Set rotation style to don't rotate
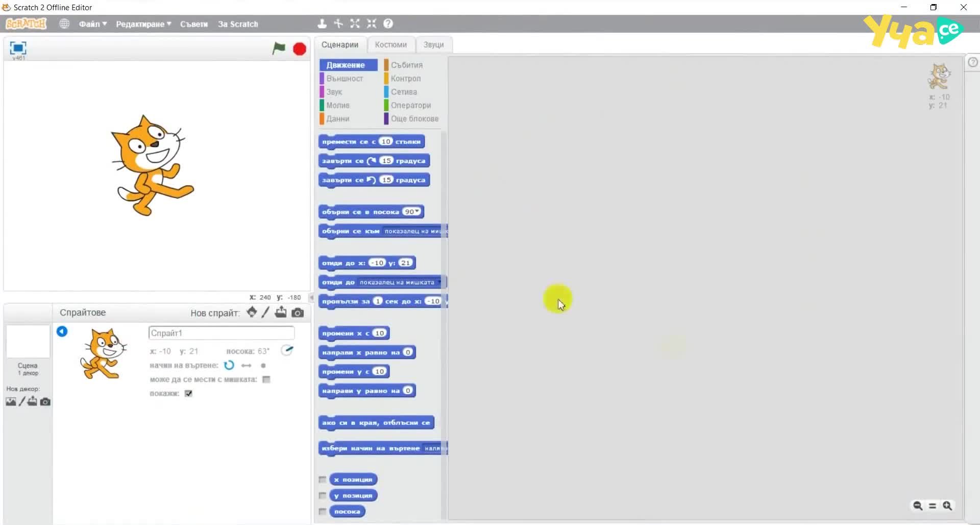Screen dimensions: 980x525 (x=263, y=366)
